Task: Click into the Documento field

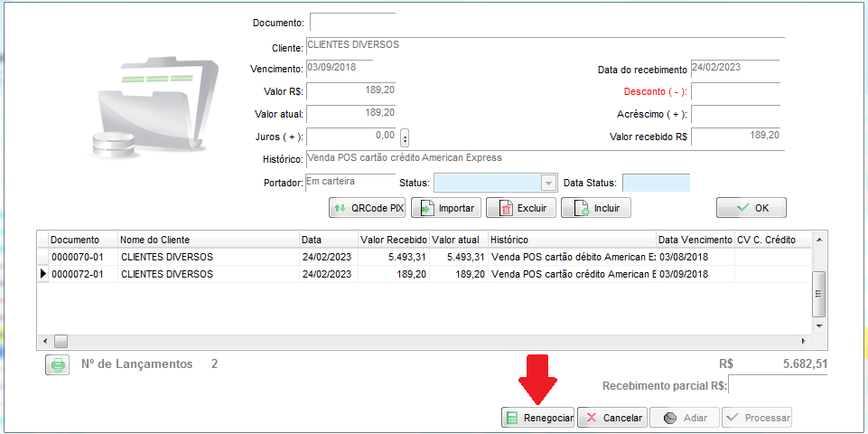Action: (352, 22)
